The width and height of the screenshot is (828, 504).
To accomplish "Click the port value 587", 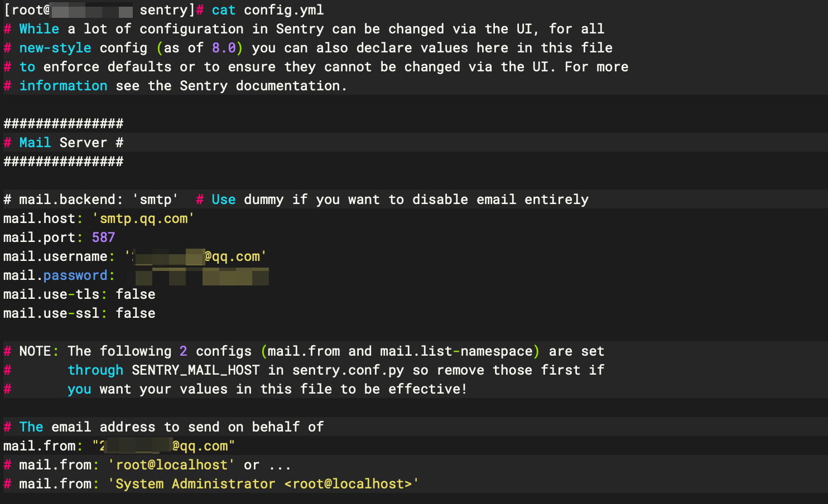I will point(103,238).
